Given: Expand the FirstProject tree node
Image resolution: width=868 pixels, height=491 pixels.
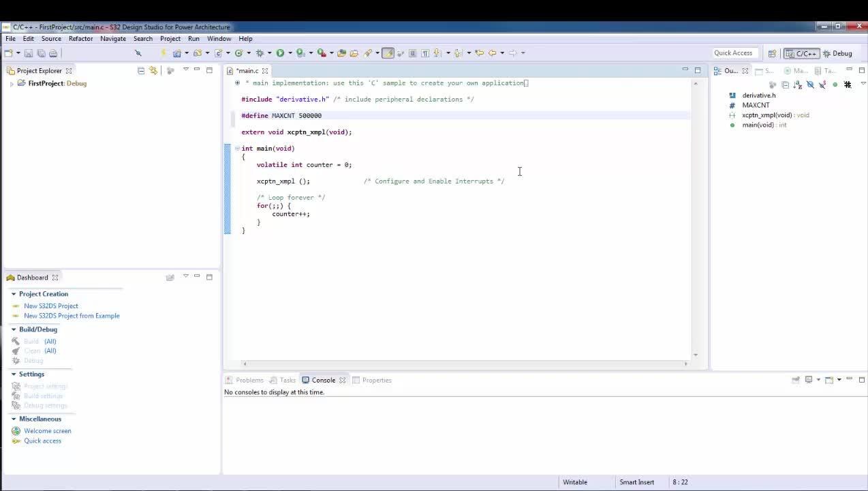Looking at the screenshot, I should tap(12, 84).
